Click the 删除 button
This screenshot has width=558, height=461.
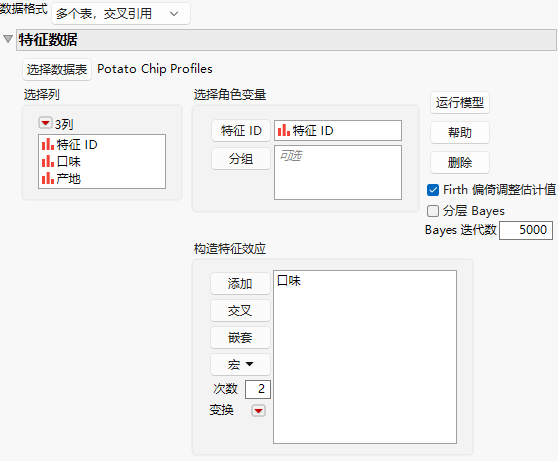pyautogui.click(x=460, y=163)
